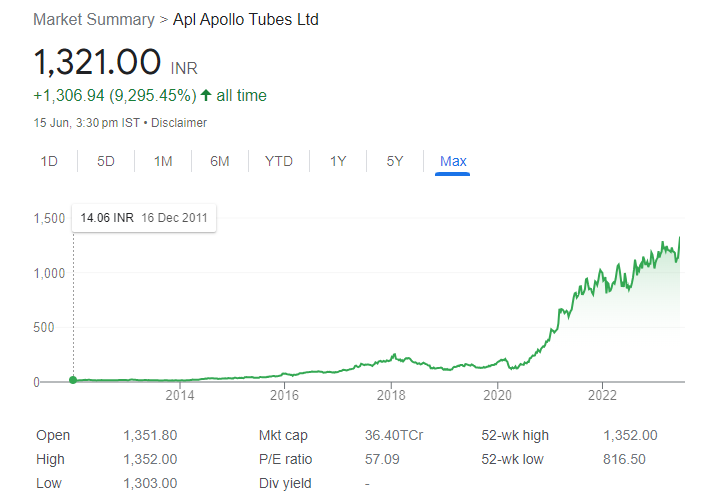Show the 1M chart range
703x500 pixels.
(x=163, y=161)
